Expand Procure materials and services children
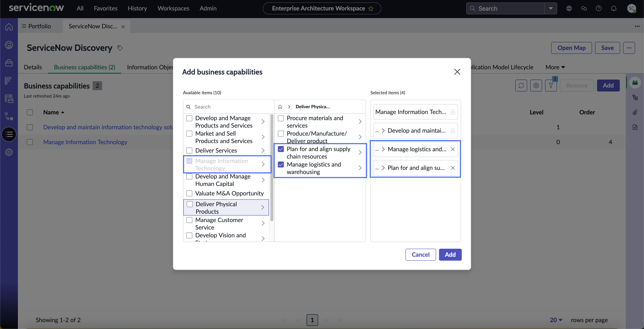 coord(360,121)
